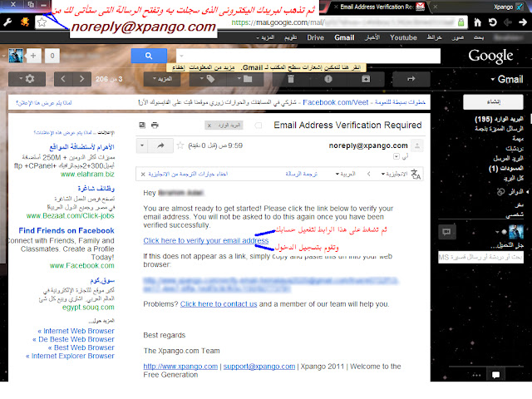Image resolution: width=532 pixels, height=399 pixels.
Task: Report spam with exclamation icon
Action: coord(328,79)
